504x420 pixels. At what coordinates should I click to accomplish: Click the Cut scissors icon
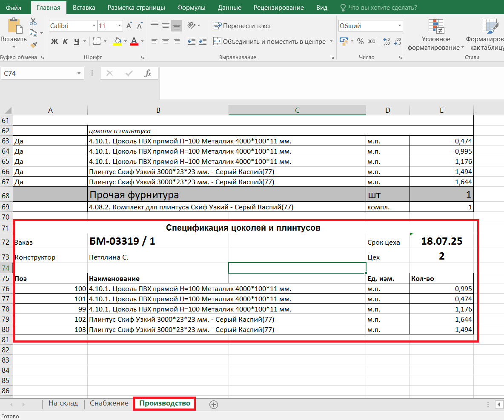coord(33,22)
